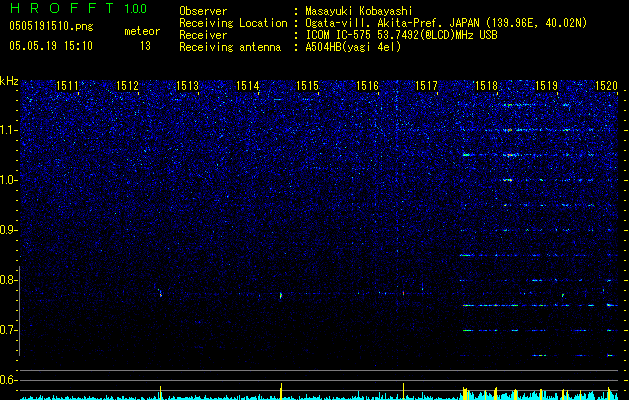Image resolution: width=629 pixels, height=400 pixels.
Task: Click the 1519 time marker
Action: (x=547, y=85)
